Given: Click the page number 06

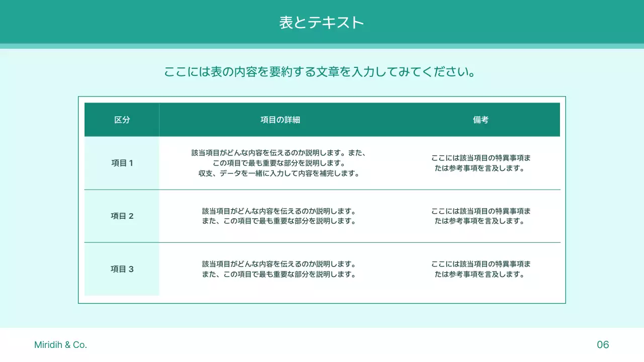Looking at the screenshot, I should click(602, 344).
